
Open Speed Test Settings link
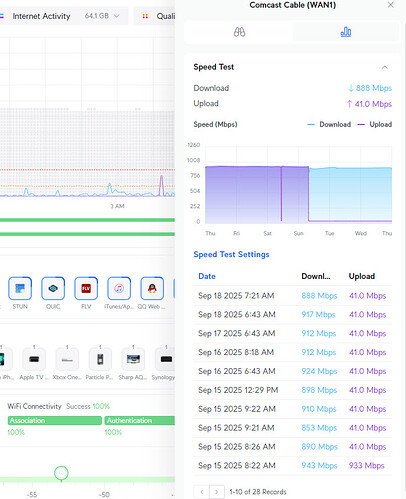tap(231, 254)
